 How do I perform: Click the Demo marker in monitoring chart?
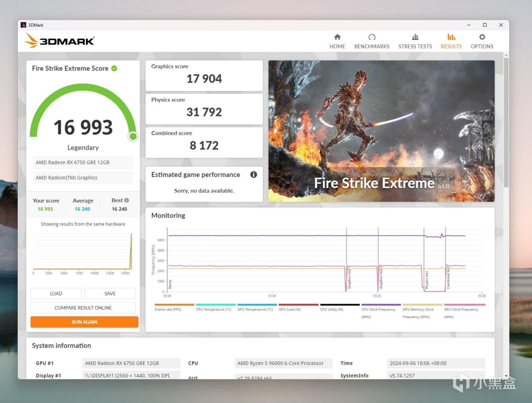pos(170,284)
